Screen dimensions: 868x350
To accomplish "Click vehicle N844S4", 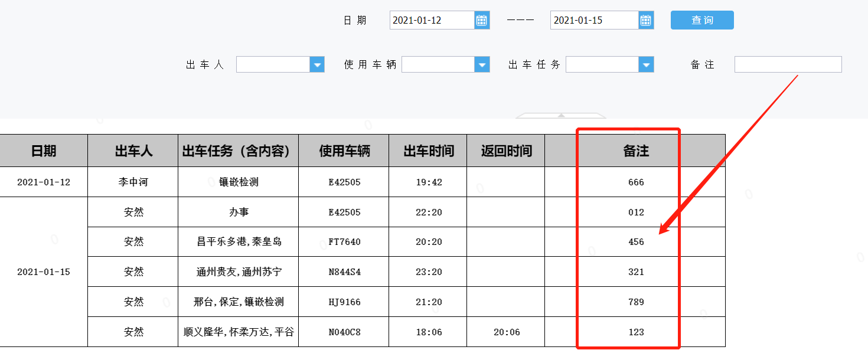I will pyautogui.click(x=344, y=272).
